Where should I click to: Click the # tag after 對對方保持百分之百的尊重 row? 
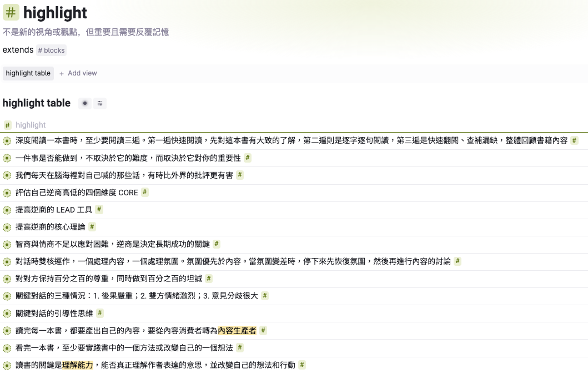coord(209,279)
